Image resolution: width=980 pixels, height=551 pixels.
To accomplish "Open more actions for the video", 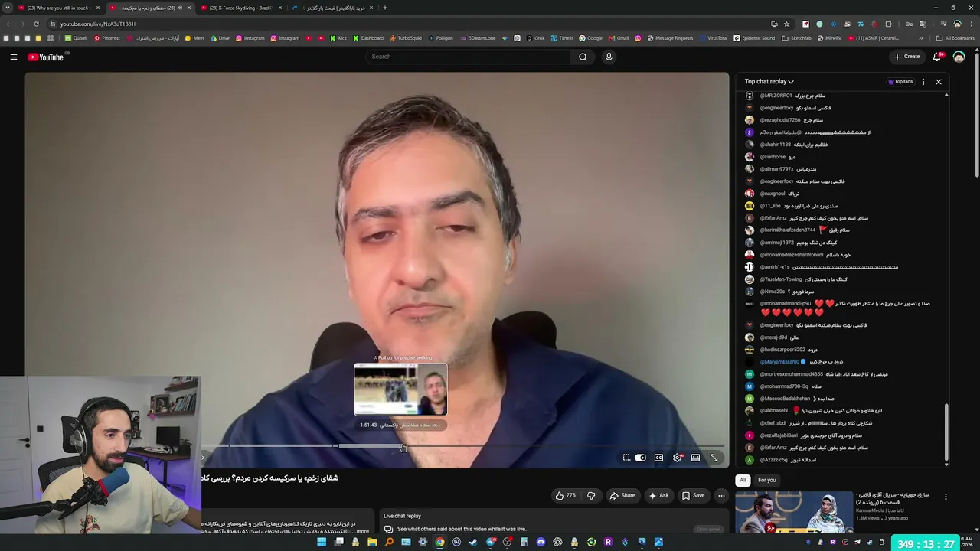I will click(721, 495).
